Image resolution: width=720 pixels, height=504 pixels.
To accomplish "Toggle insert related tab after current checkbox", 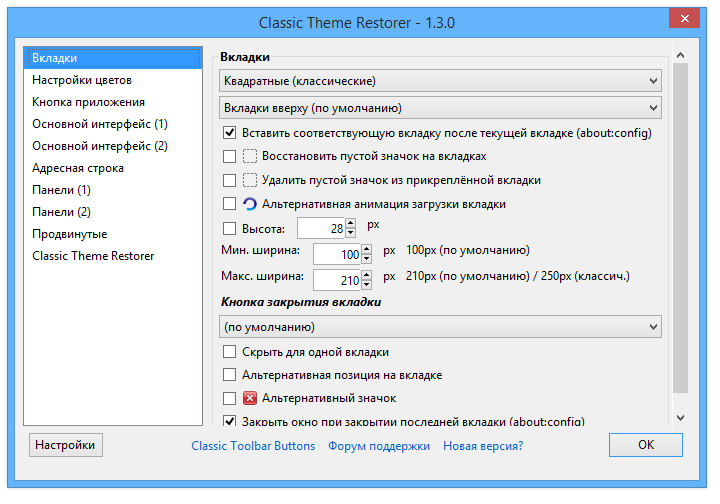I will click(x=229, y=133).
